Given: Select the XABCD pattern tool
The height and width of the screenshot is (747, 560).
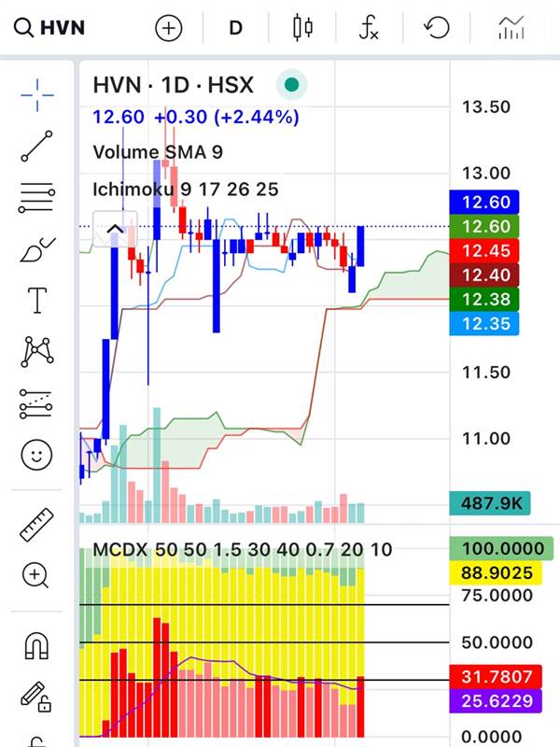Looking at the screenshot, I should 37,352.
